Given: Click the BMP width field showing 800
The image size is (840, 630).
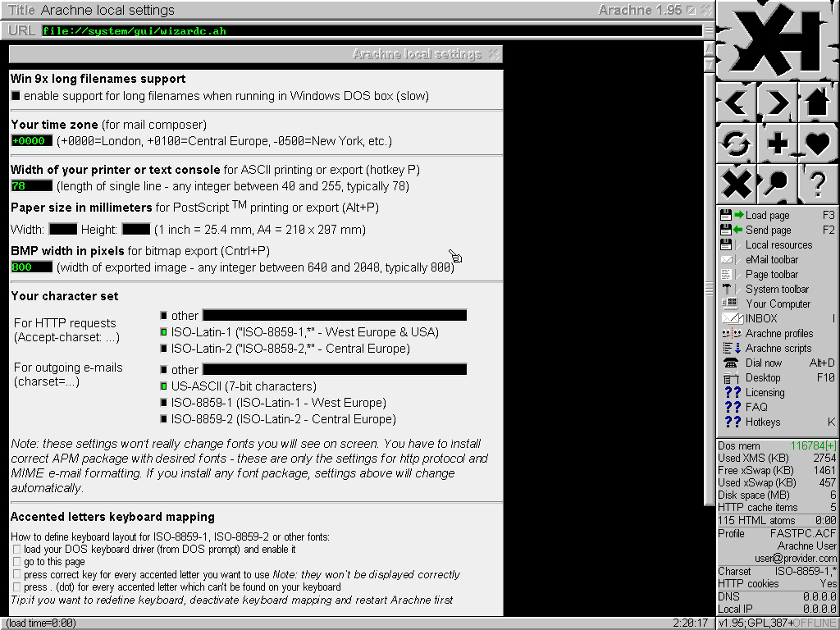Looking at the screenshot, I should [32, 267].
